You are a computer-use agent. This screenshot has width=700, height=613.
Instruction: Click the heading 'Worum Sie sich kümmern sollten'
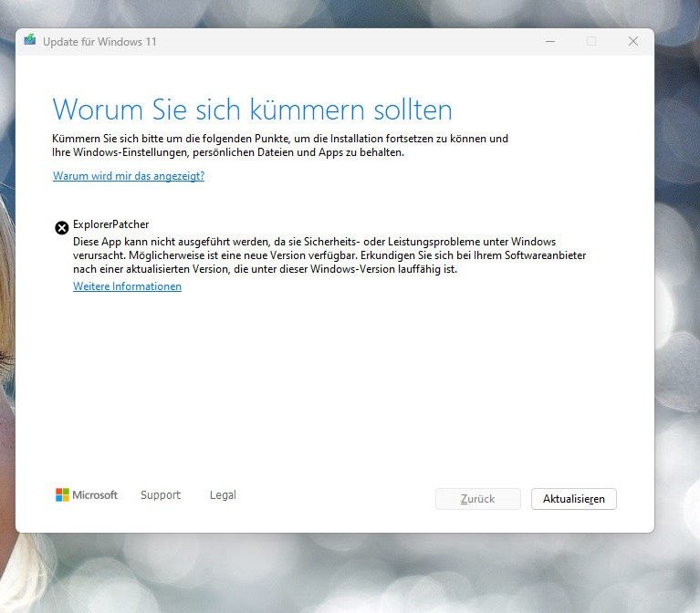pyautogui.click(x=252, y=109)
